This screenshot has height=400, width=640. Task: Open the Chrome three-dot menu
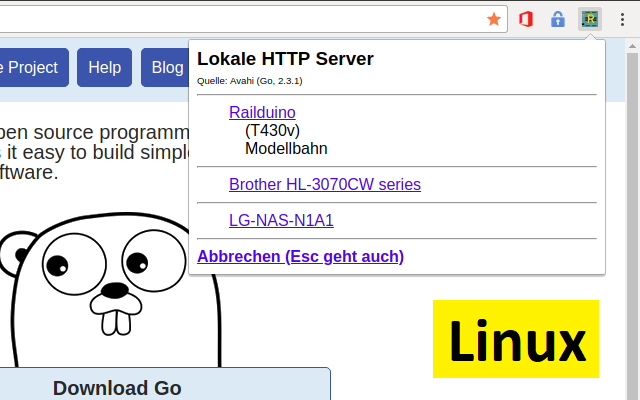tap(622, 19)
